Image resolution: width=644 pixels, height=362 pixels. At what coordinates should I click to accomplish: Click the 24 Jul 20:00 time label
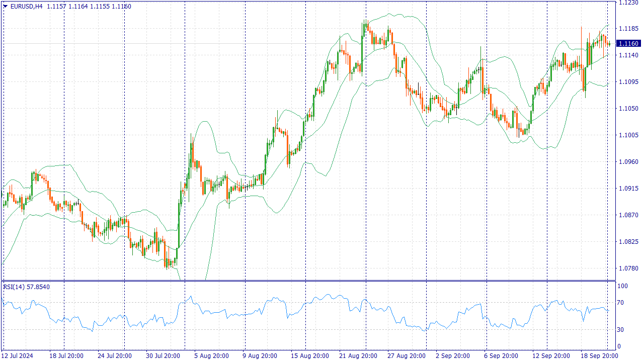(115, 356)
